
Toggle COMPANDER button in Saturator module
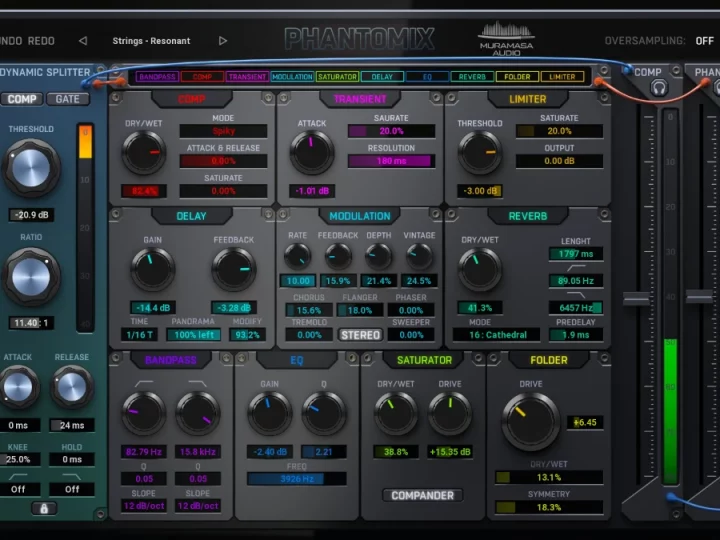tap(422, 495)
